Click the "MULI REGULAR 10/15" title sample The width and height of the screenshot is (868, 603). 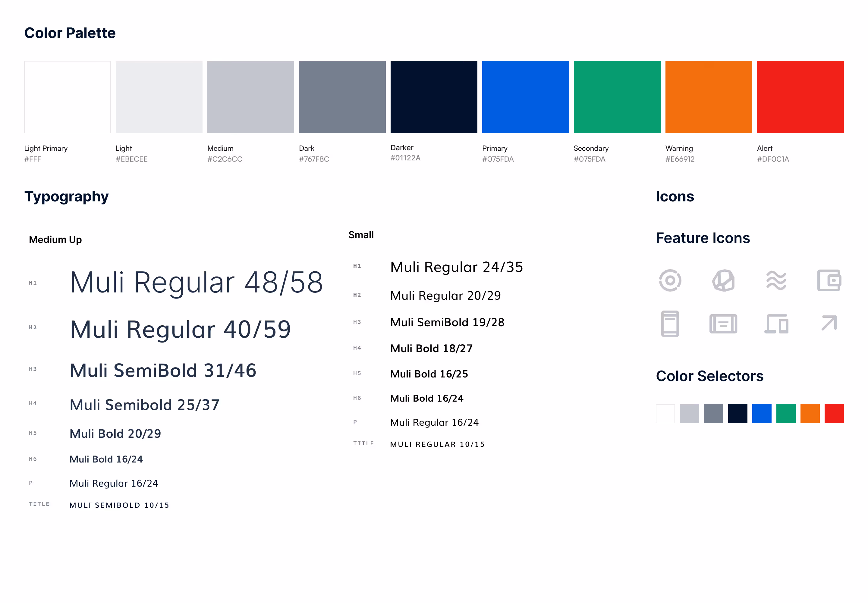(437, 444)
